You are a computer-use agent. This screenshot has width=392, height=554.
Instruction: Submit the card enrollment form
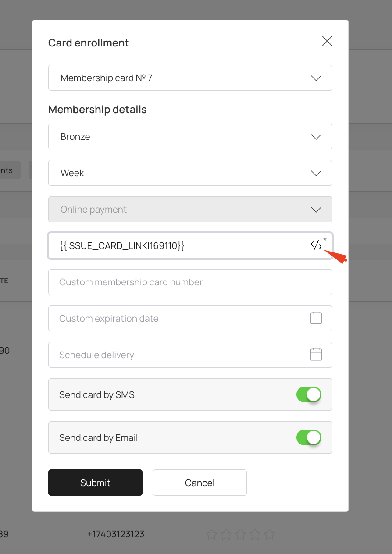coord(95,483)
